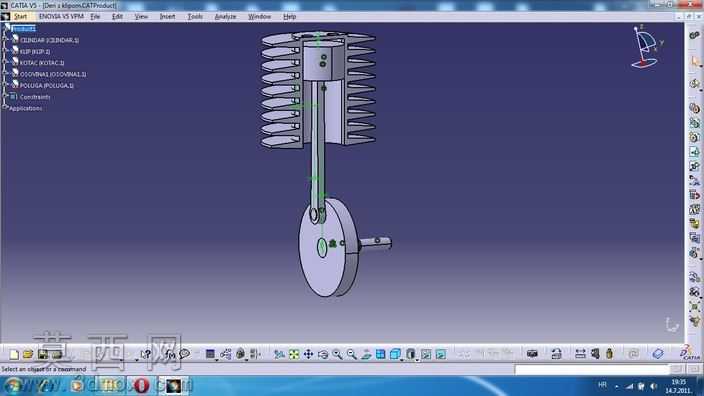
Task: Switch to Isometric view cube icon
Action: [x=395, y=355]
